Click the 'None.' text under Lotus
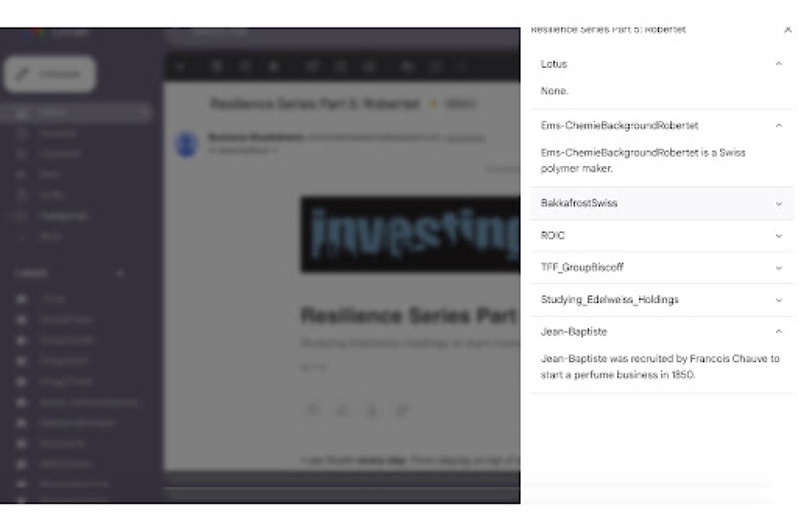 tap(554, 91)
